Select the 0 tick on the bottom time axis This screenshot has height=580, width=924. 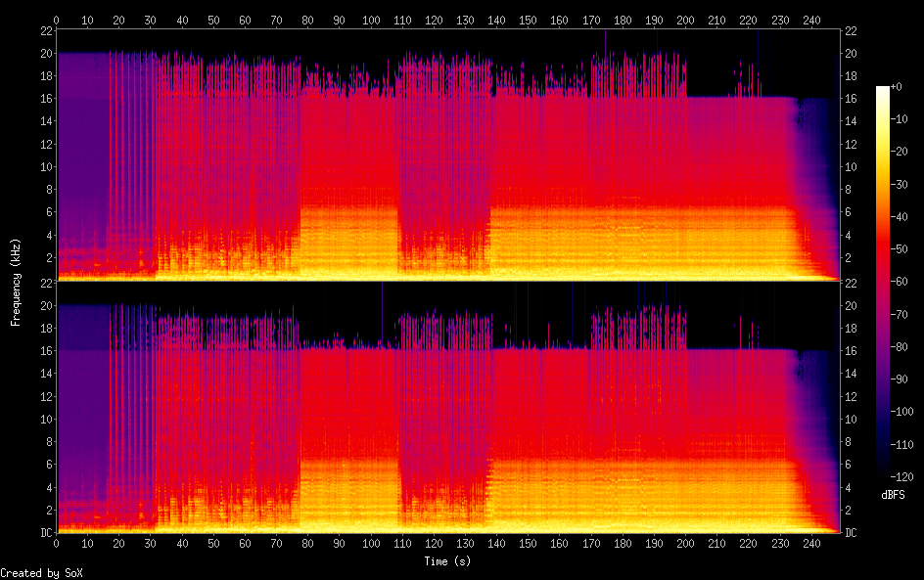click(x=57, y=543)
